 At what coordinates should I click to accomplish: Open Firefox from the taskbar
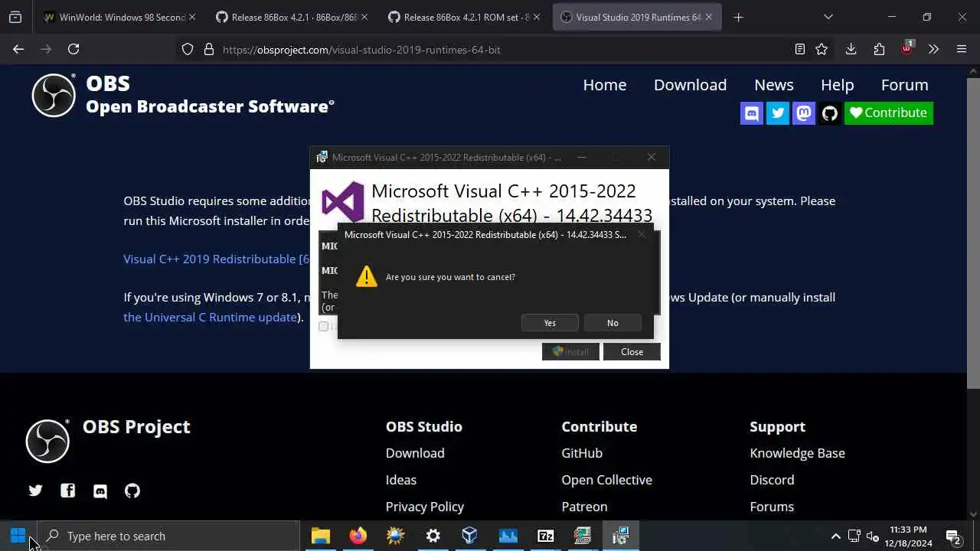[x=358, y=536]
